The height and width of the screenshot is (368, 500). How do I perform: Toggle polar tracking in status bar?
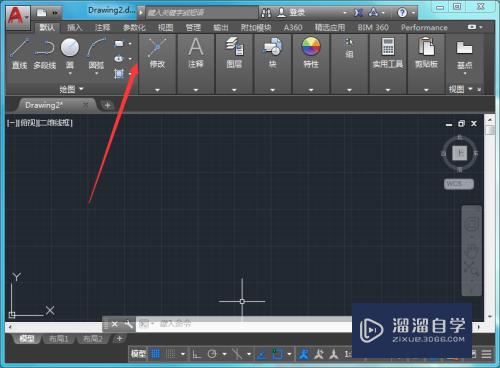pyautogui.click(x=212, y=354)
